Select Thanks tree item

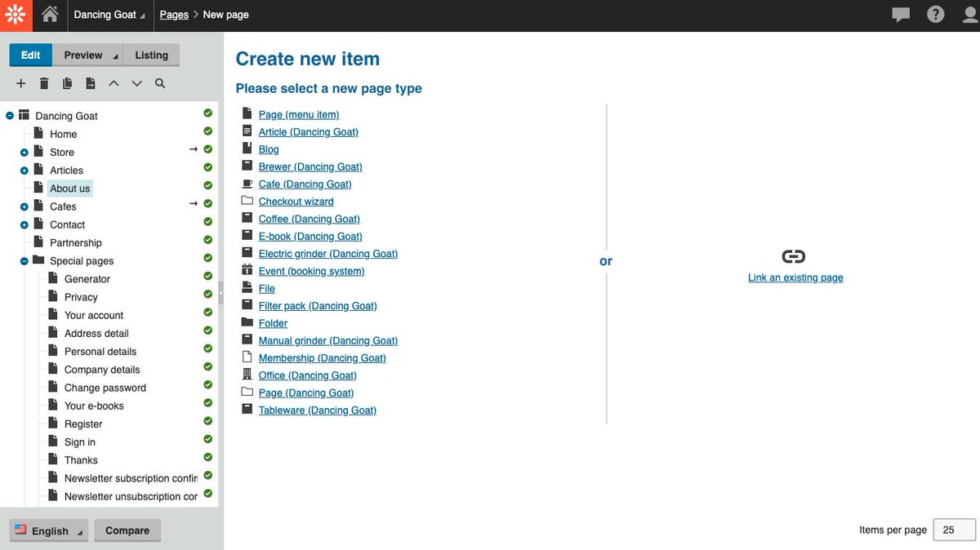tap(81, 460)
